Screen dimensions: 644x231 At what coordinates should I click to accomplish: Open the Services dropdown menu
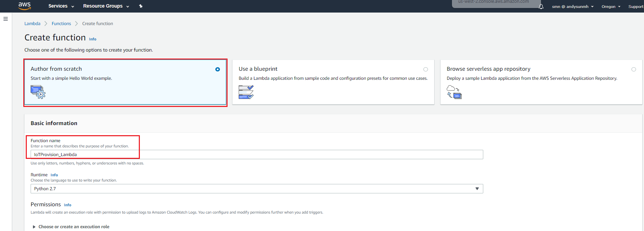coord(61,6)
